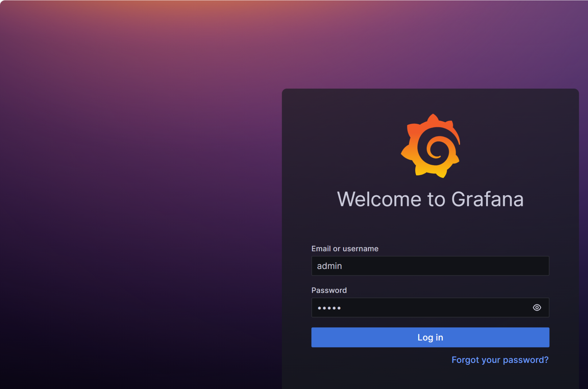Click the Welcome to Grafana heading
Image resolution: width=588 pixels, height=389 pixels.
(x=430, y=199)
